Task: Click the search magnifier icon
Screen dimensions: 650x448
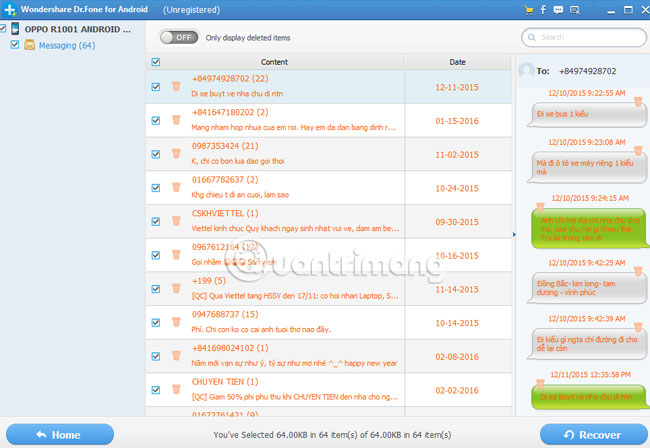Action: pos(531,37)
